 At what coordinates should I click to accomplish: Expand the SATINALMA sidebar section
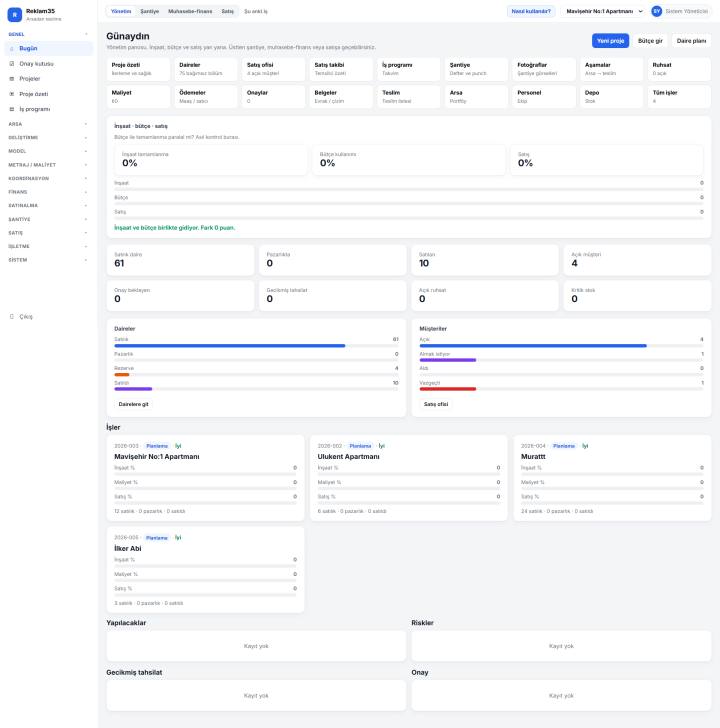click(x=48, y=205)
